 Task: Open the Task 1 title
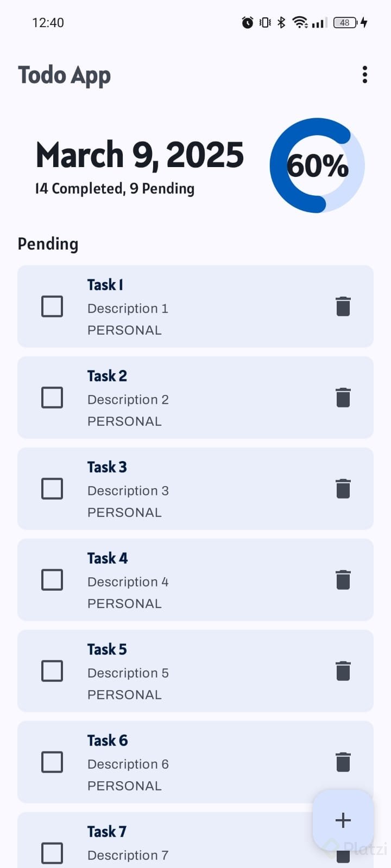point(105,285)
